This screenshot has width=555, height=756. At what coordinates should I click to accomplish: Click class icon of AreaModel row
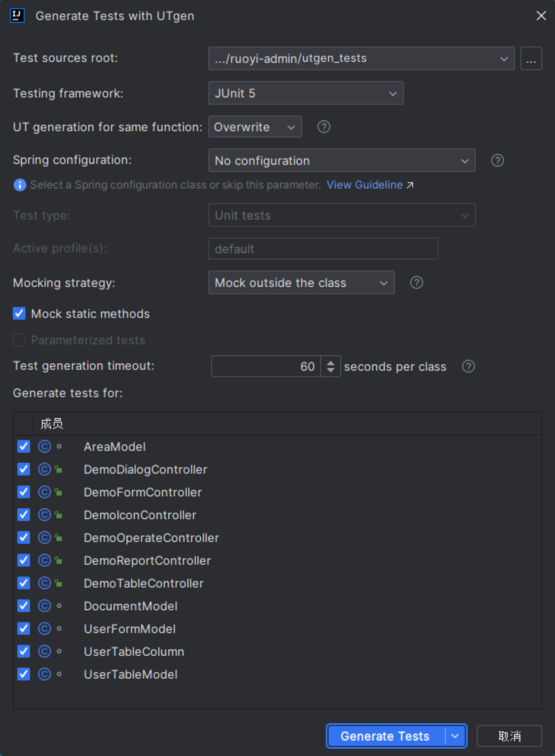click(x=44, y=446)
